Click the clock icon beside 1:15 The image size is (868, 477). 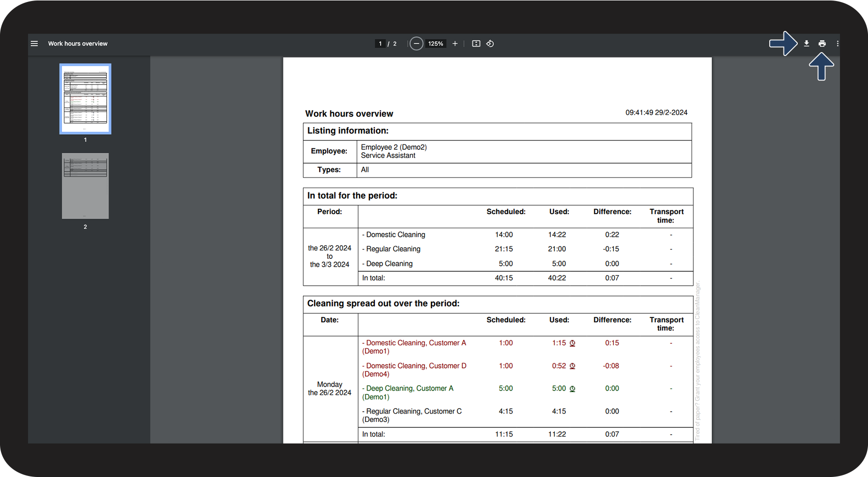click(572, 343)
